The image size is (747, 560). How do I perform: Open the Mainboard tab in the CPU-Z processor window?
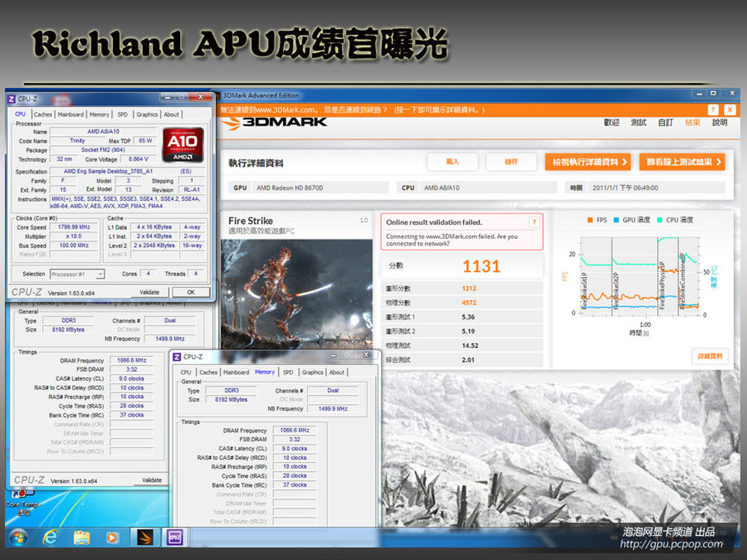(70, 114)
